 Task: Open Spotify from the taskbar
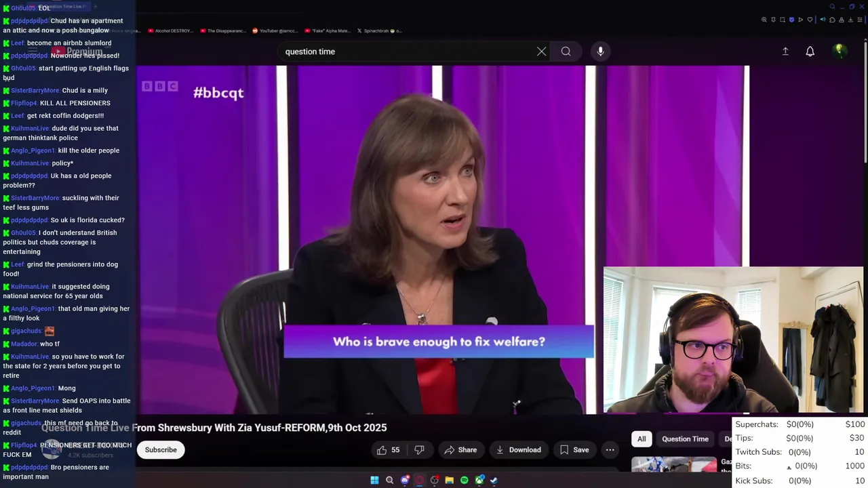pyautogui.click(x=464, y=480)
